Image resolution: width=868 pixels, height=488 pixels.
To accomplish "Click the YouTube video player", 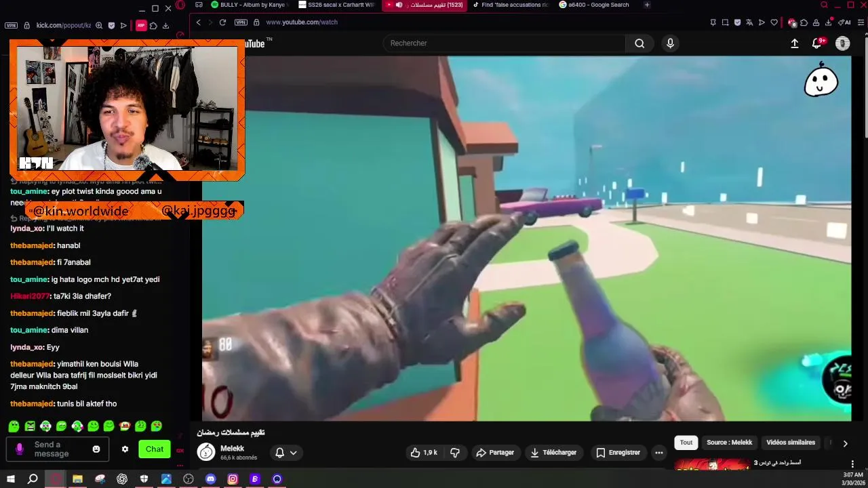I will click(526, 239).
